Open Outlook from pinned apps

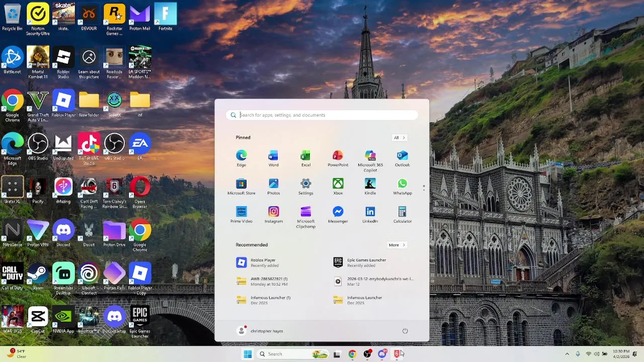pyautogui.click(x=402, y=158)
